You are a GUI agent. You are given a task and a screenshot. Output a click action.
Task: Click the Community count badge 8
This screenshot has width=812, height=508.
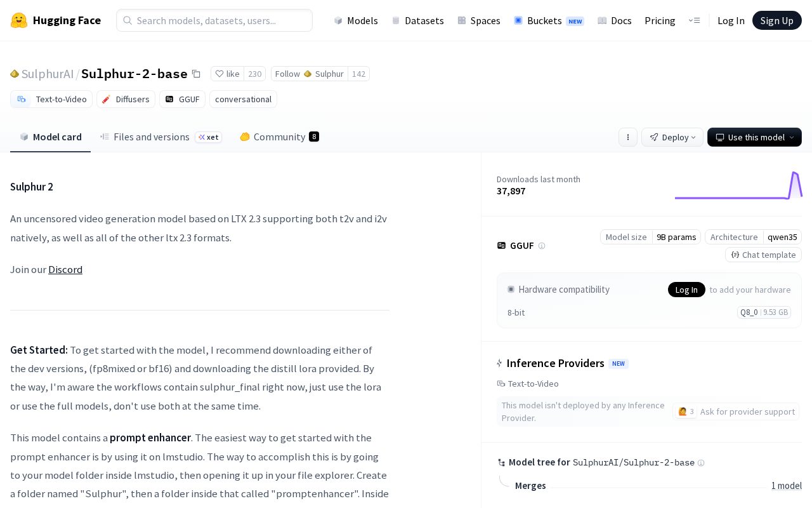tap(314, 137)
